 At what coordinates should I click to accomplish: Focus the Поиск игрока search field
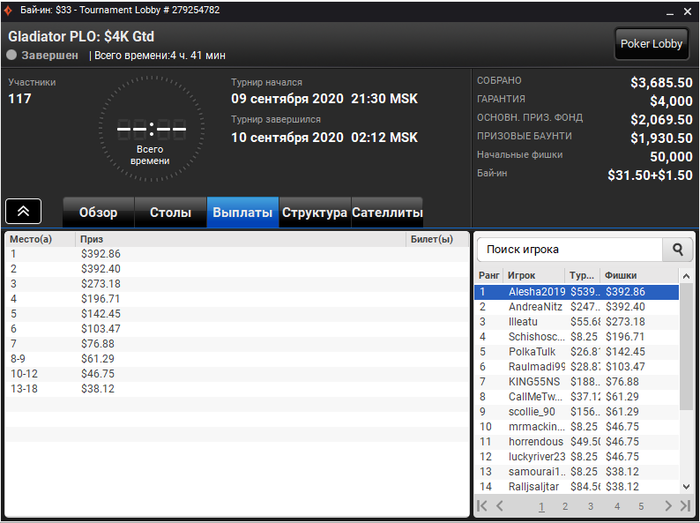point(570,249)
